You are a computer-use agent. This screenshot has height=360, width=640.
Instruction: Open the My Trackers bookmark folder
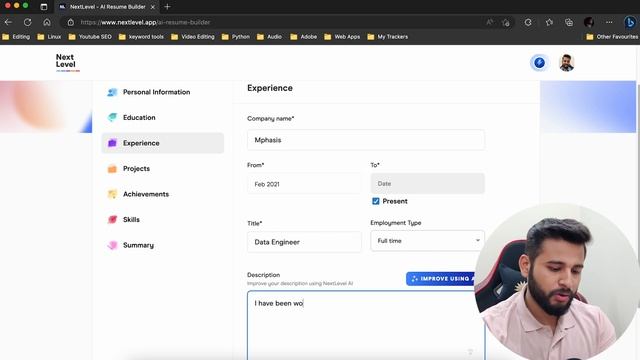(x=387, y=37)
